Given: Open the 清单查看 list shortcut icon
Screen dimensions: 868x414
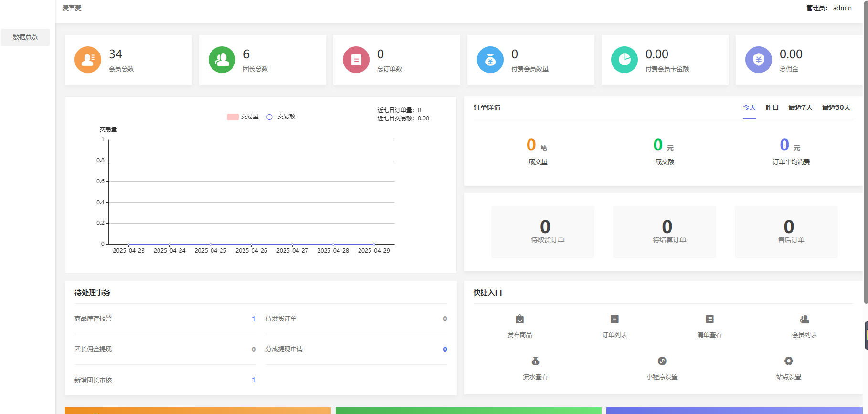Looking at the screenshot, I should tap(709, 319).
